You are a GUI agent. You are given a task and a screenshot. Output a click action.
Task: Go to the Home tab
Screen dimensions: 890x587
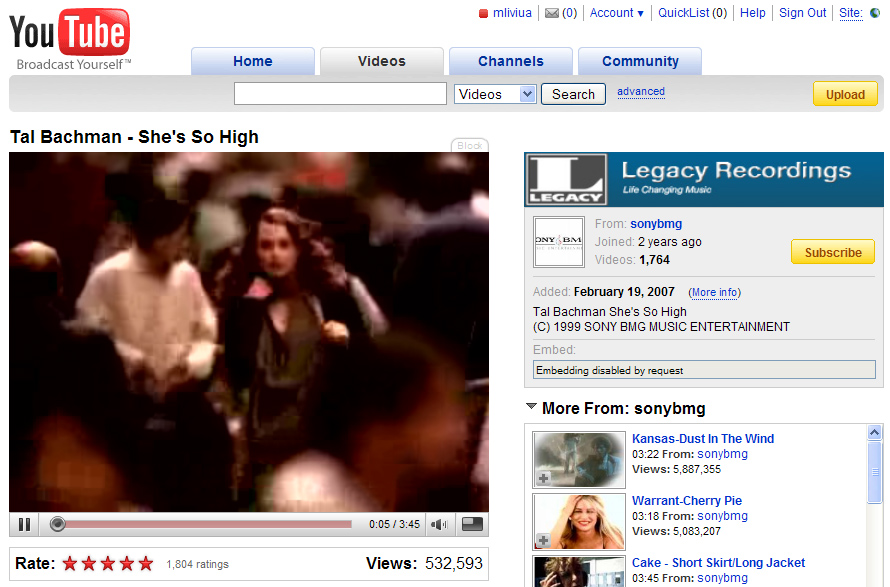(x=253, y=61)
